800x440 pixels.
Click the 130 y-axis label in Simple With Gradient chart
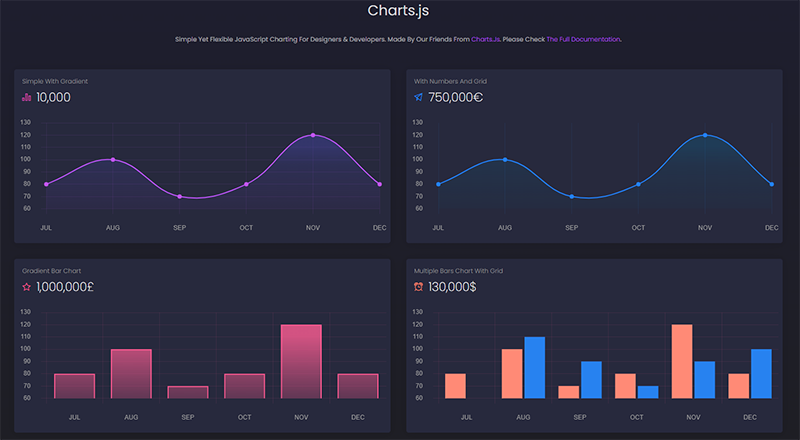click(x=26, y=123)
